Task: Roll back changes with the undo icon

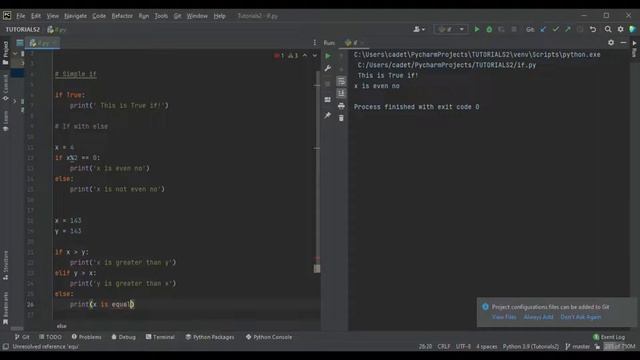Action: pyautogui.click(x=593, y=29)
